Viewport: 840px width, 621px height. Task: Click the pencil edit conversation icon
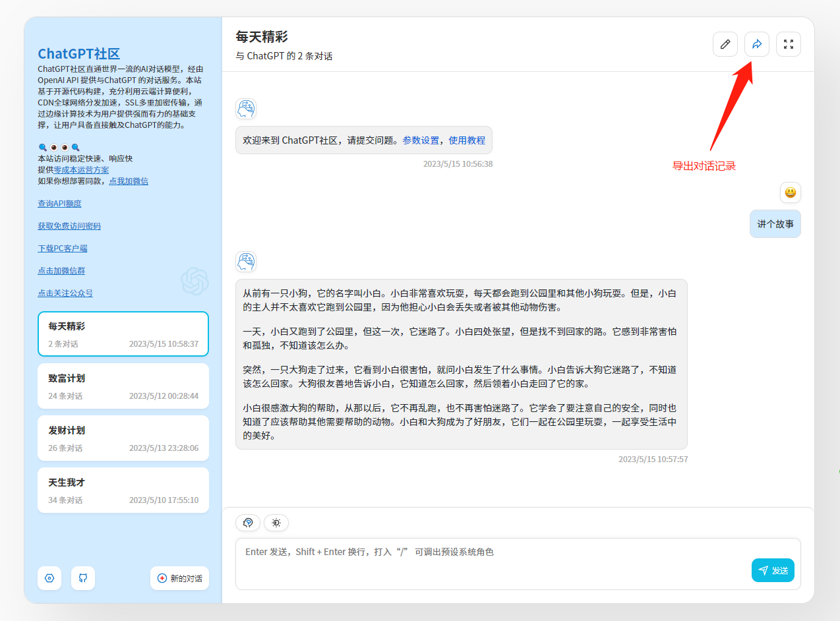coord(725,44)
